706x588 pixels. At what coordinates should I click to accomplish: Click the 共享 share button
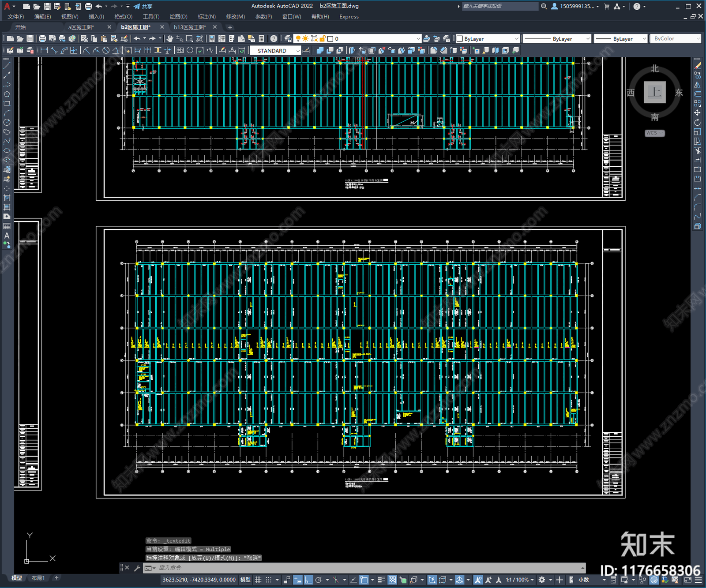pos(143,6)
